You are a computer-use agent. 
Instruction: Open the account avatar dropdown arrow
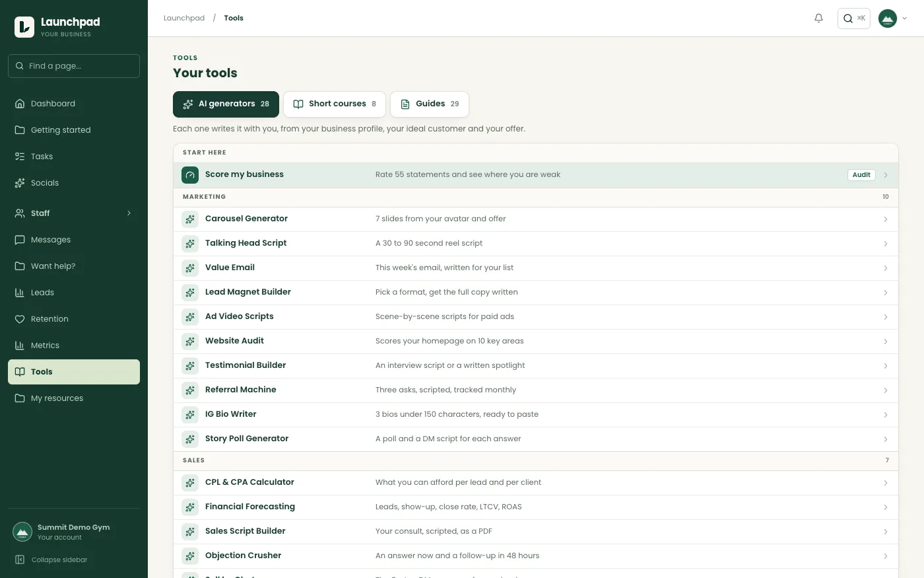pyautogui.click(x=904, y=18)
